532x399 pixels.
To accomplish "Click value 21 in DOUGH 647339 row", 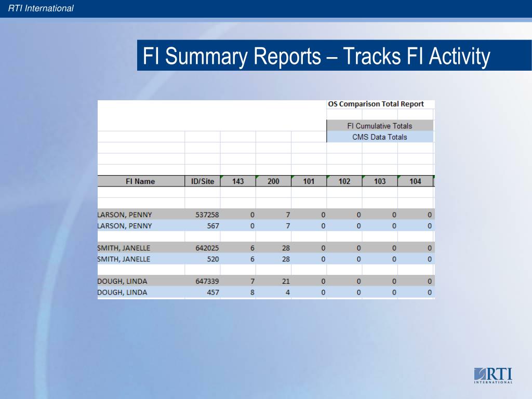I will pos(286,281).
